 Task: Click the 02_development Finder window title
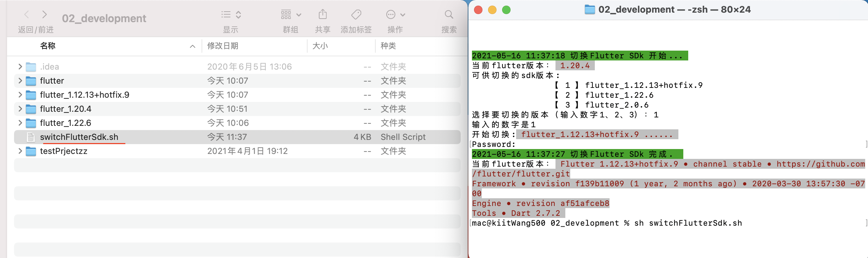[x=104, y=18]
